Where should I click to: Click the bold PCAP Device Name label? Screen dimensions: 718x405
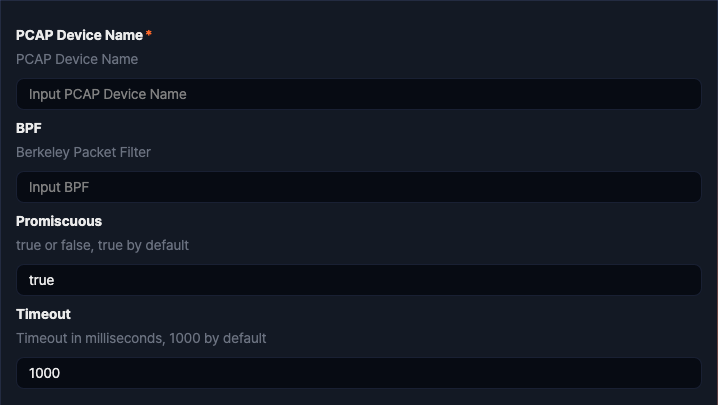click(79, 35)
